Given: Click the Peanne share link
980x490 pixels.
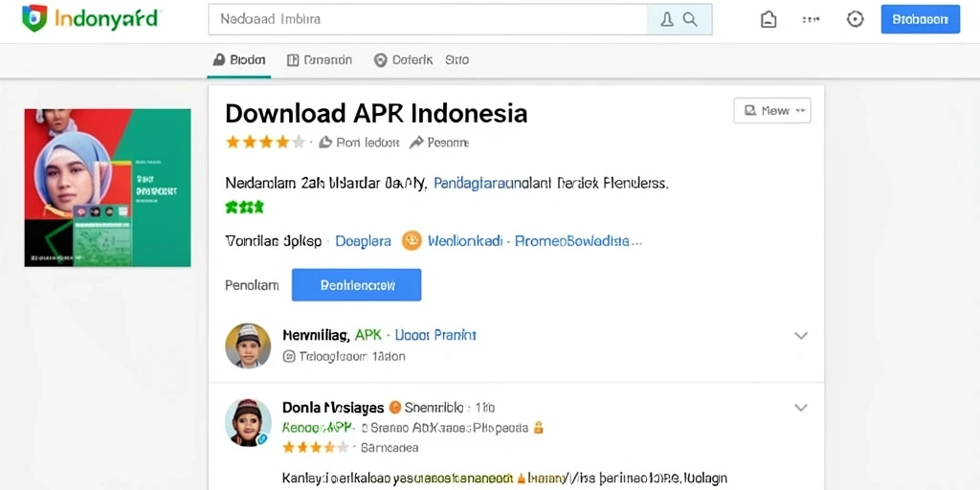Looking at the screenshot, I should (448, 143).
